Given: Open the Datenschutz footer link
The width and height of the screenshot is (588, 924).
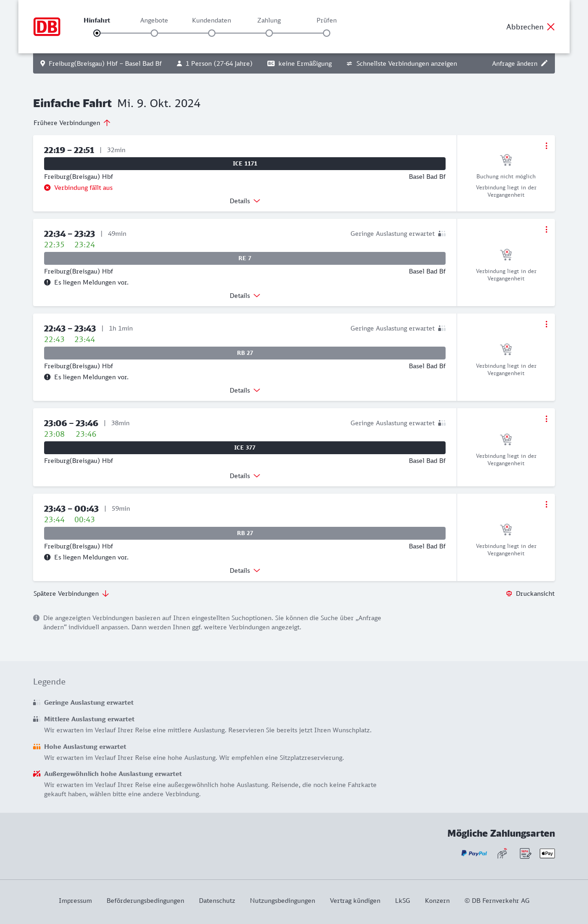Looking at the screenshot, I should point(217,901).
